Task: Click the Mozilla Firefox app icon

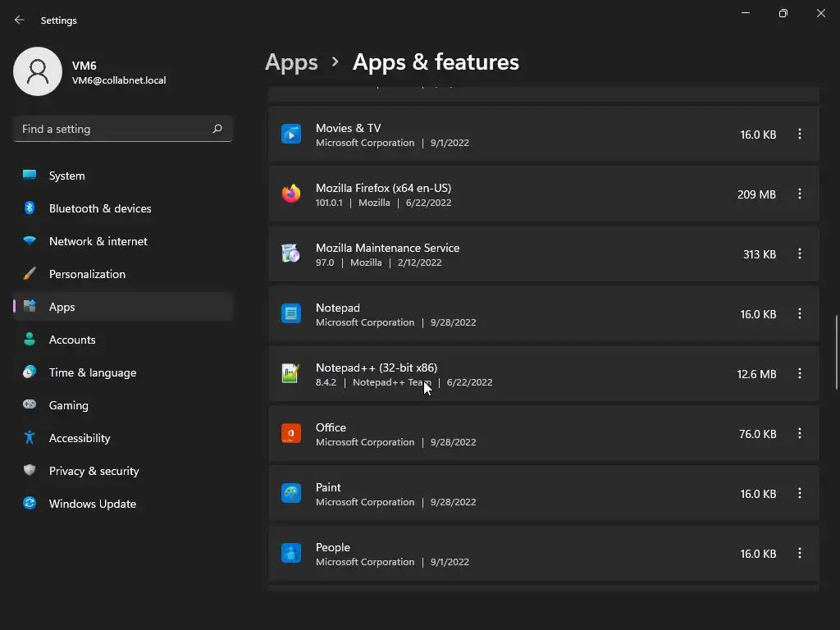Action: point(291,194)
